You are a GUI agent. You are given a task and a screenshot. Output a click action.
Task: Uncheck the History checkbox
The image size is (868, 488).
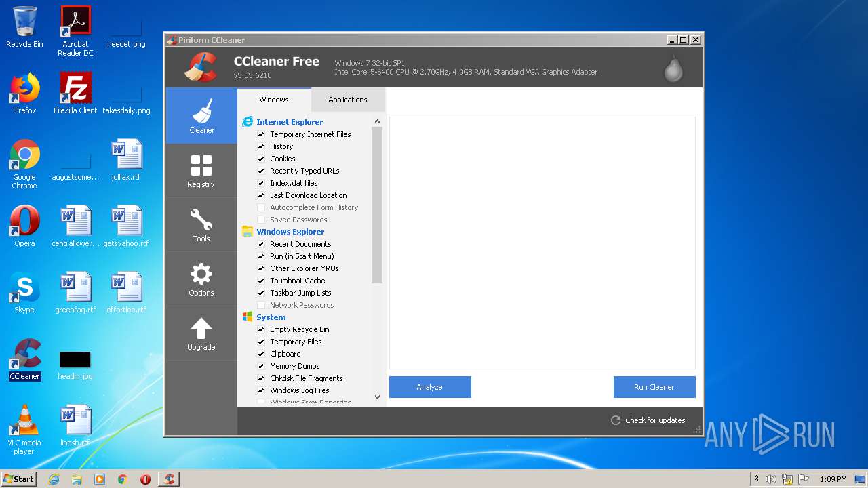tap(261, 146)
